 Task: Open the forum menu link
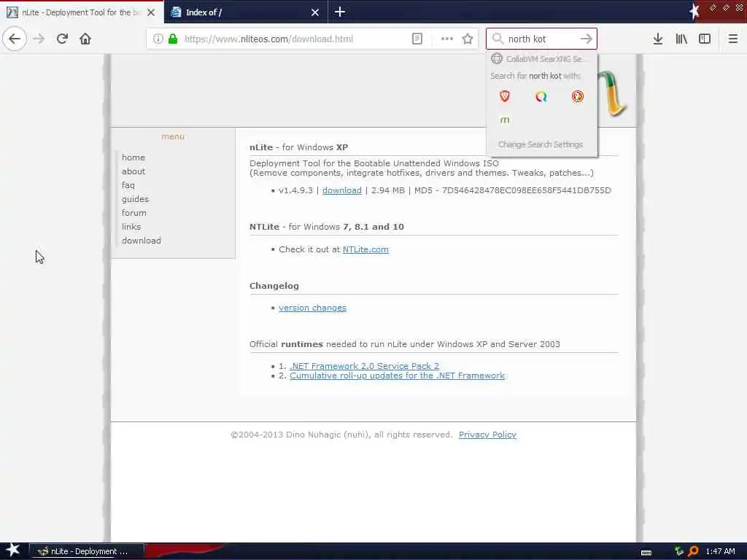point(134,213)
